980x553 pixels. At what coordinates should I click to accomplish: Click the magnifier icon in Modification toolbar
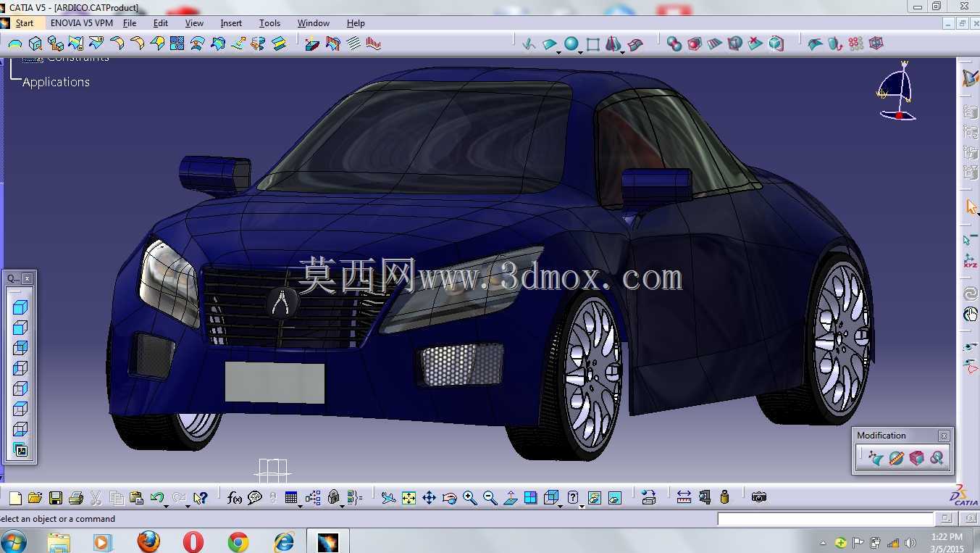[x=937, y=458]
